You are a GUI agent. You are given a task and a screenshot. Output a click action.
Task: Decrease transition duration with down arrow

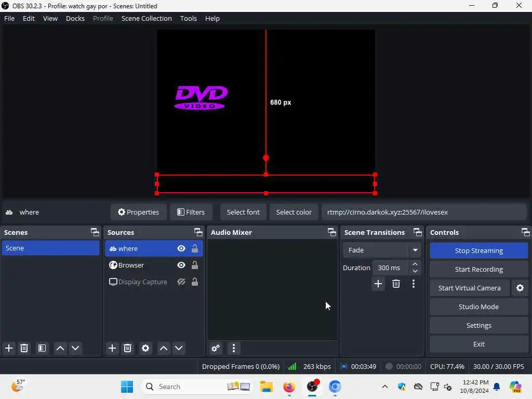[415, 271]
